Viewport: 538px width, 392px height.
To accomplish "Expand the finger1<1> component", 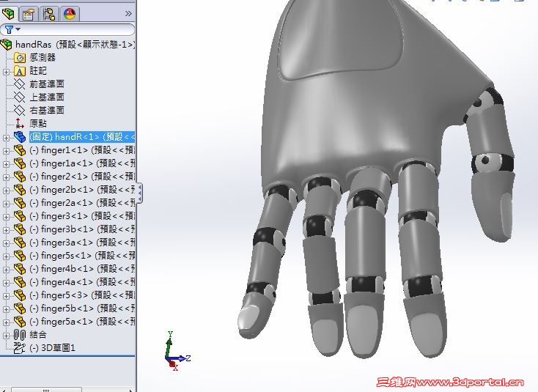I will pyautogui.click(x=6, y=151).
